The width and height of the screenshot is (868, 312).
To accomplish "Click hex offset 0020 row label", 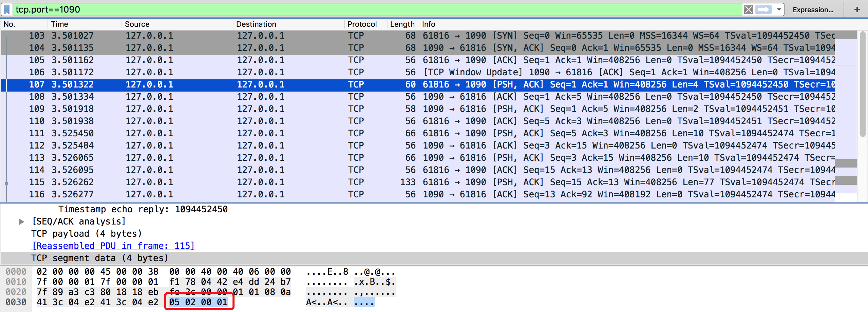I will point(16,292).
